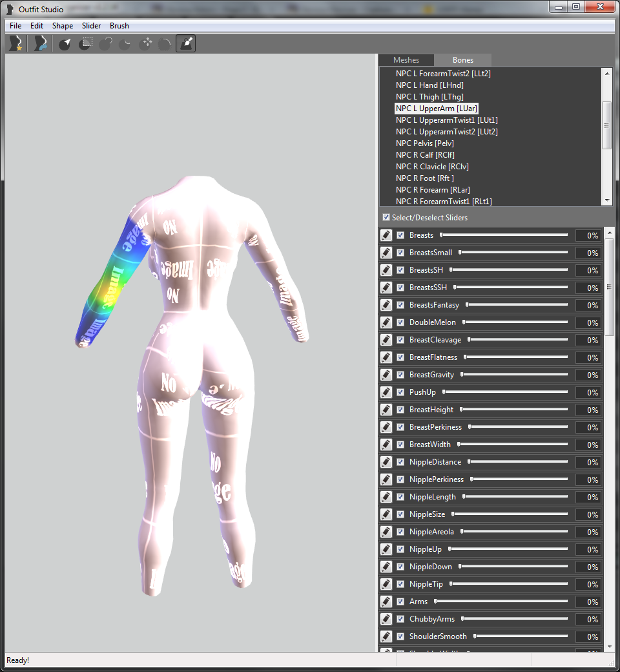
Task: Select the Weight Paint brush tool
Action: (186, 44)
